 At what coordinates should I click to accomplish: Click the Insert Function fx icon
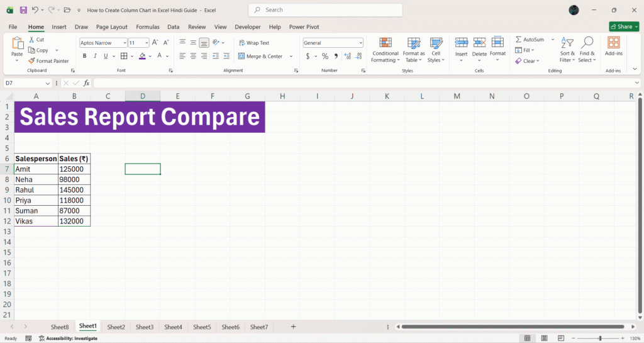coord(86,83)
